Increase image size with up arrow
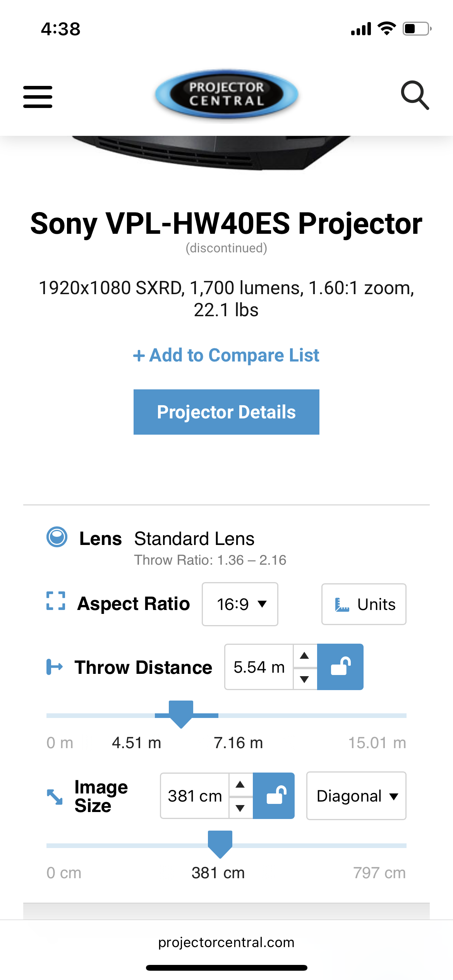The height and width of the screenshot is (980, 453). point(240,785)
